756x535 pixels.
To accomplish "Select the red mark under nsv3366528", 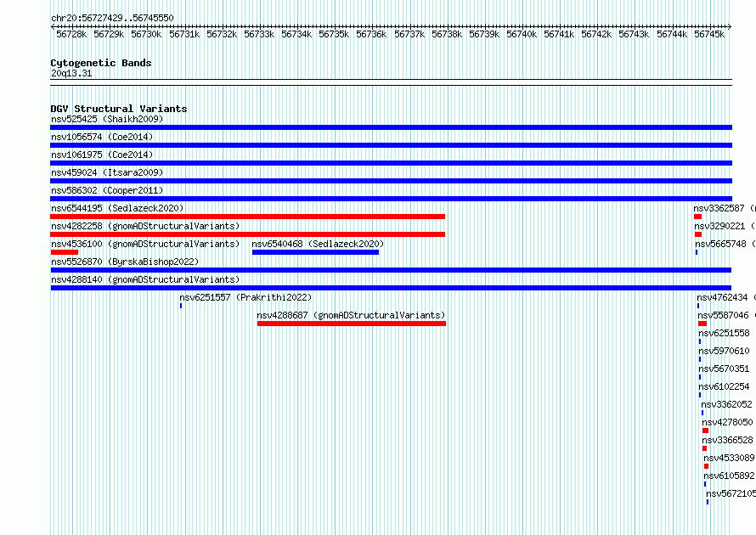I will [704, 448].
